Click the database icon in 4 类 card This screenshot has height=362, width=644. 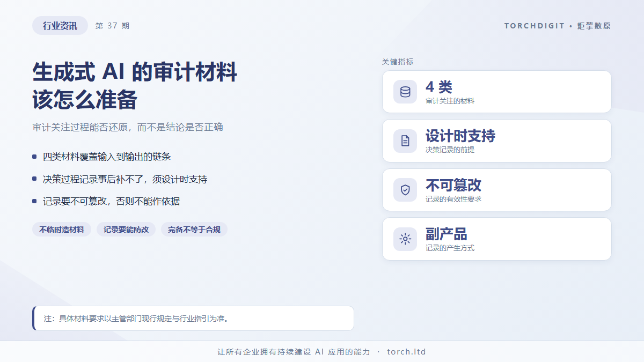click(x=405, y=92)
